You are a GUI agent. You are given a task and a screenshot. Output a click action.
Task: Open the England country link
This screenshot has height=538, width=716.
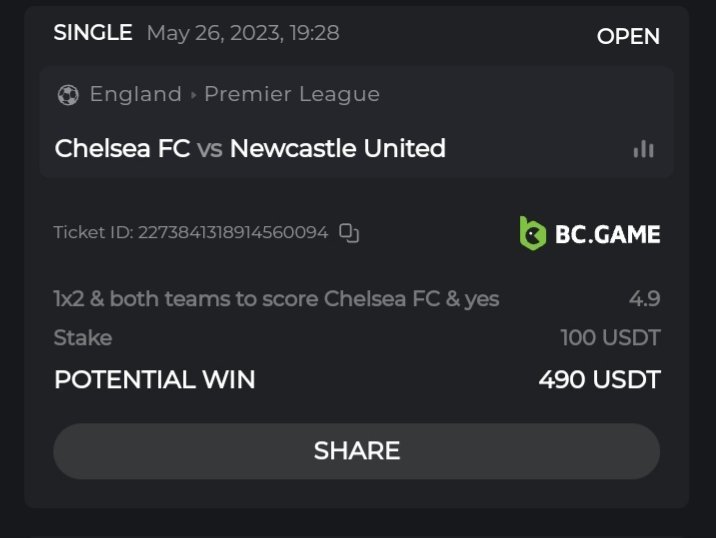click(x=135, y=95)
